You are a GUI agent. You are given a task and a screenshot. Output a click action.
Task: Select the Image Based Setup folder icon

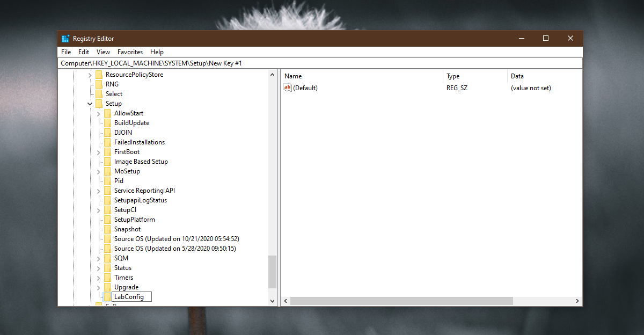coord(107,162)
